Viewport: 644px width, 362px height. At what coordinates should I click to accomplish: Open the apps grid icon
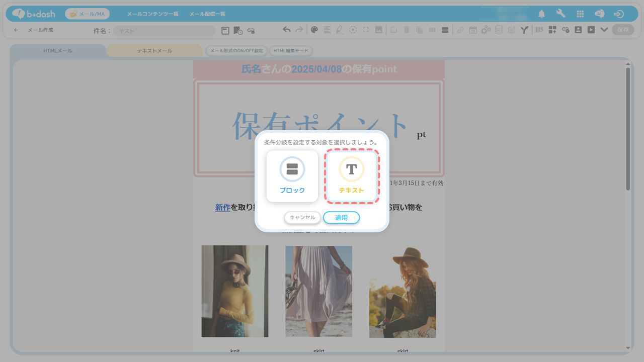pyautogui.click(x=580, y=14)
